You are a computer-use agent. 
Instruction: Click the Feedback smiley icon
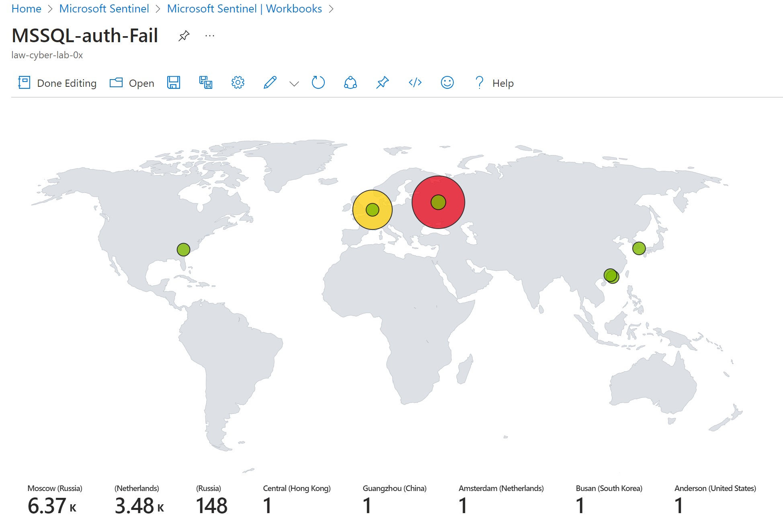[447, 83]
